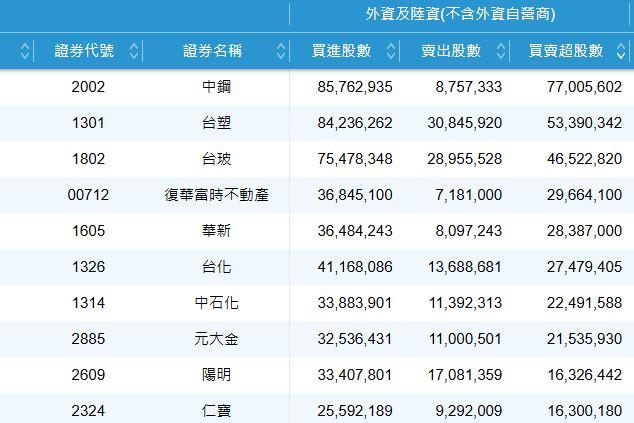Select security code 2885
The image size is (634, 423).
pyautogui.click(x=88, y=339)
